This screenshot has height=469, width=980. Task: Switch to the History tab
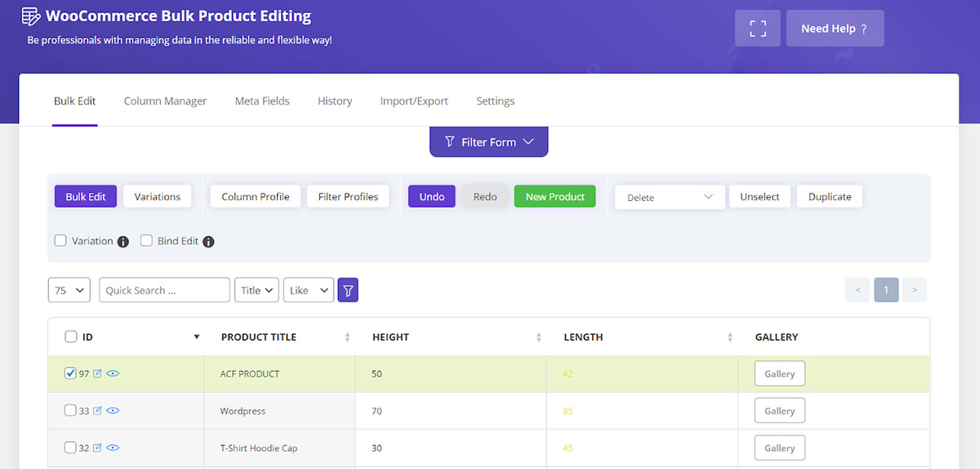coord(335,101)
